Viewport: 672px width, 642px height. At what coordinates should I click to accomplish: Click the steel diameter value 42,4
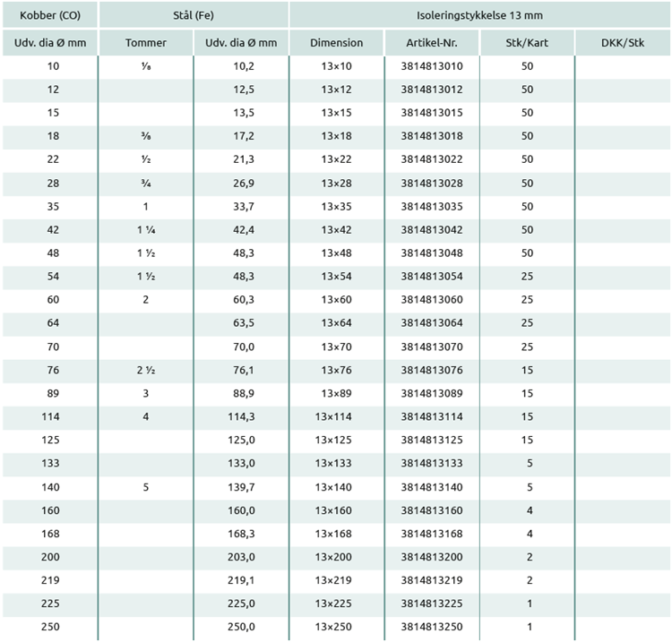244,230
